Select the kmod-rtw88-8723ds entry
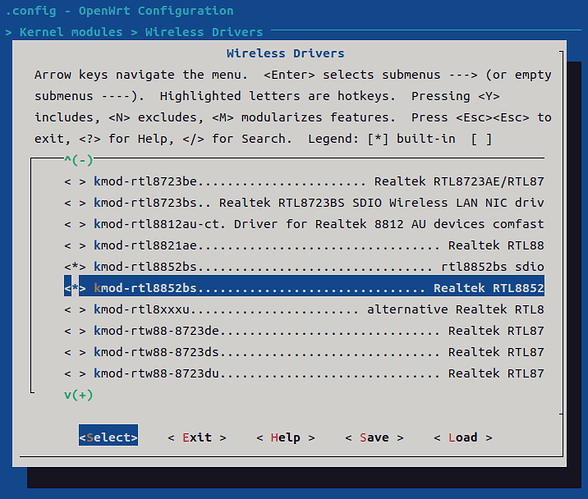 304,352
